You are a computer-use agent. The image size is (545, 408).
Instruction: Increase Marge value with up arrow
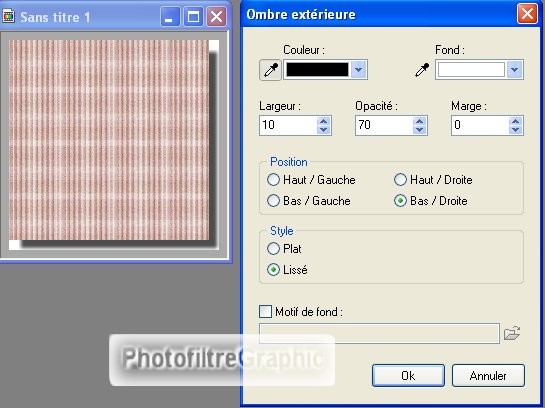pos(515,121)
